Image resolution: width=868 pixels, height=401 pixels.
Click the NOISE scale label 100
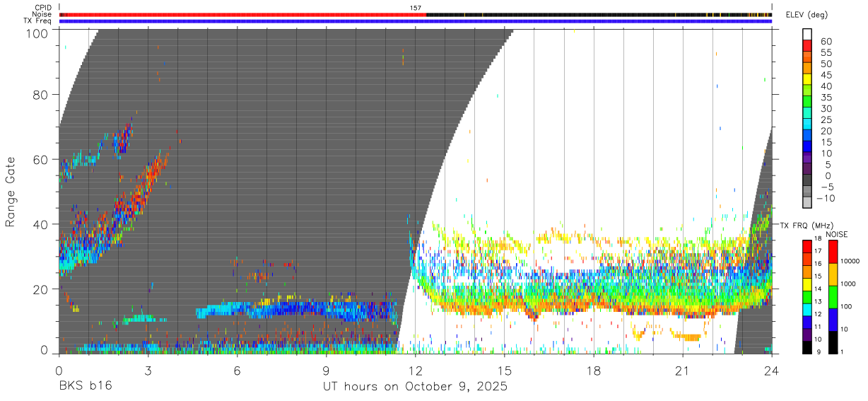[x=845, y=306]
